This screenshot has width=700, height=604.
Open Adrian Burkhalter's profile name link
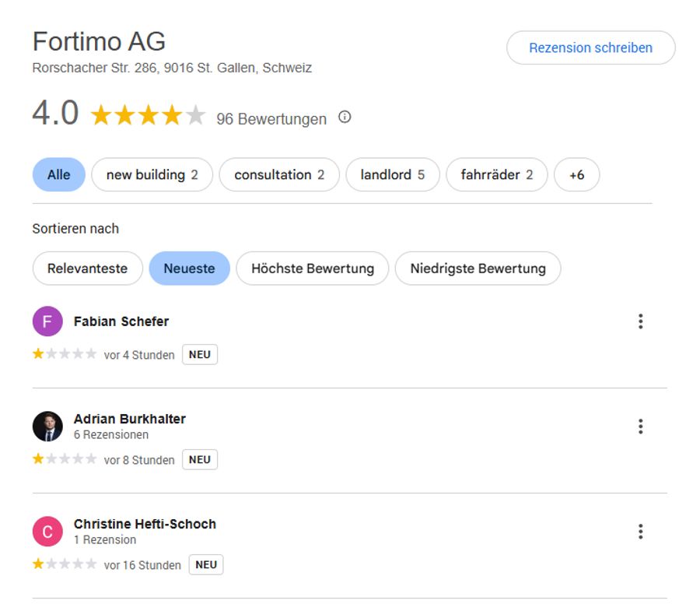[129, 419]
